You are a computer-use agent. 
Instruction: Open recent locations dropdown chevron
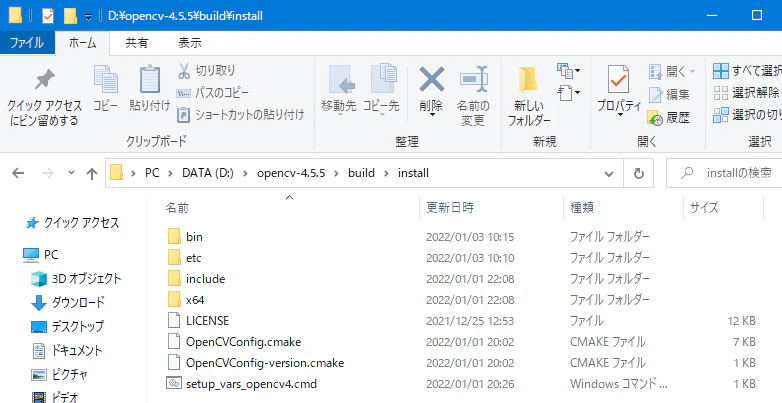pos(71,173)
